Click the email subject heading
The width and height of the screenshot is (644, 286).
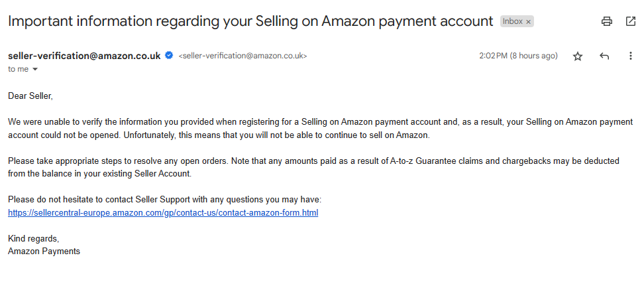click(250, 21)
